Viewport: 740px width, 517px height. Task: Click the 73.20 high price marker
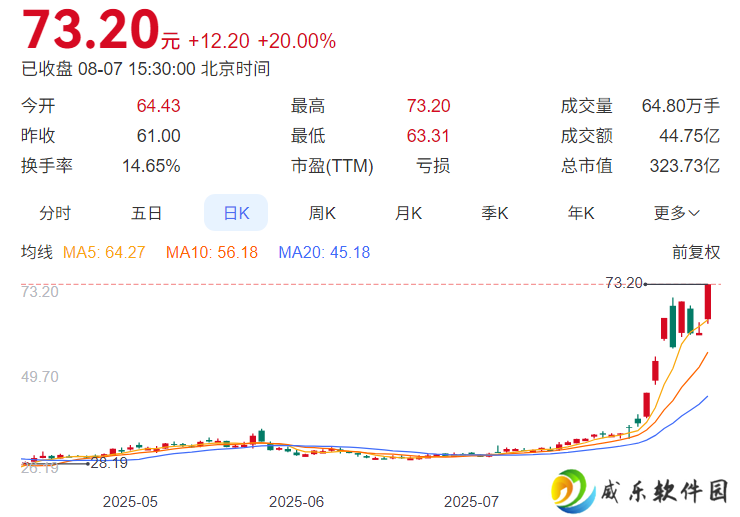(x=623, y=283)
